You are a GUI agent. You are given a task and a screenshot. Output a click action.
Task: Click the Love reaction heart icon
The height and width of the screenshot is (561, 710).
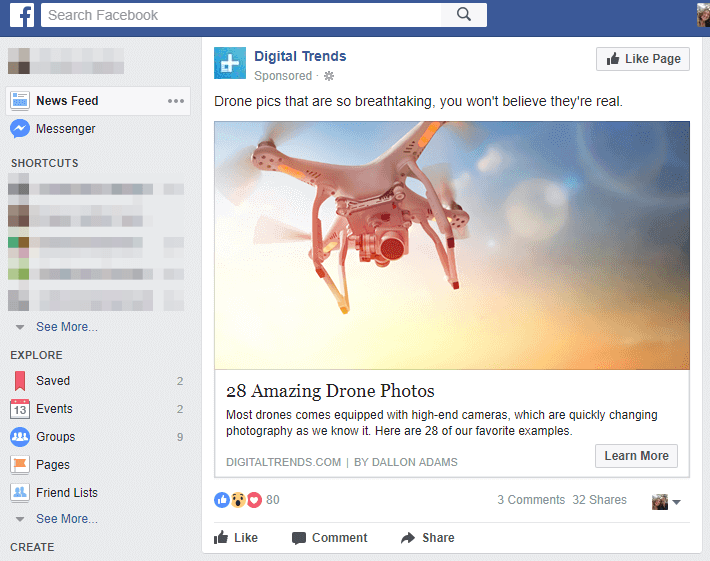pyautogui.click(x=254, y=500)
